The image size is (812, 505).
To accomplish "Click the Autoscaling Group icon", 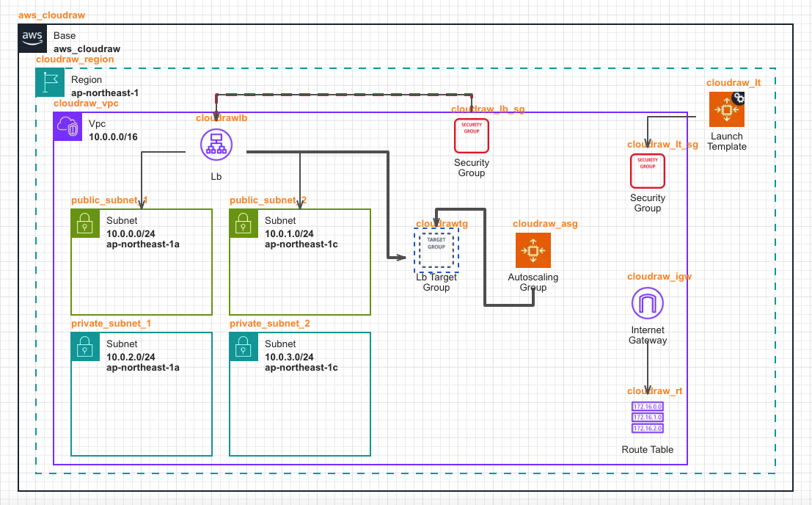I will pos(533,251).
